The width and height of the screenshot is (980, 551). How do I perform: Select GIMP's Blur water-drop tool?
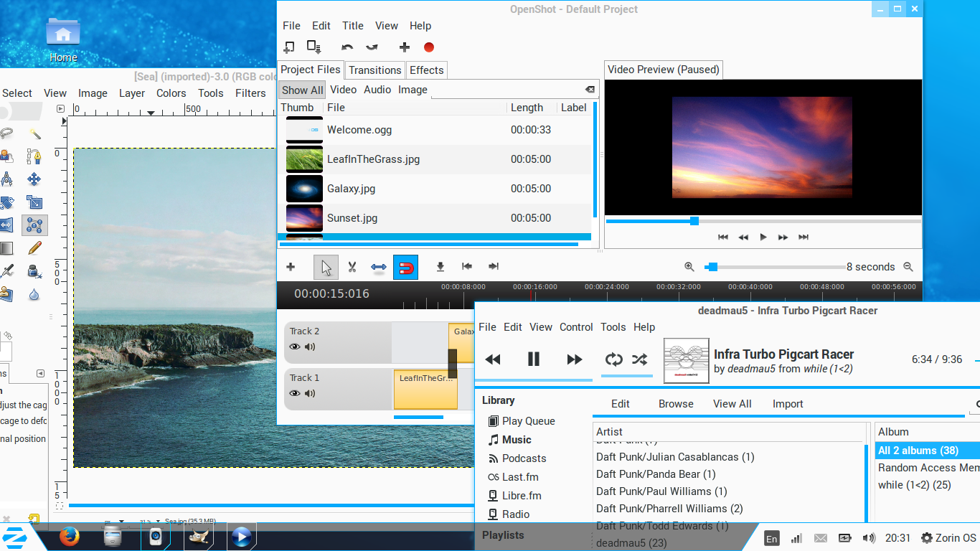coord(34,294)
